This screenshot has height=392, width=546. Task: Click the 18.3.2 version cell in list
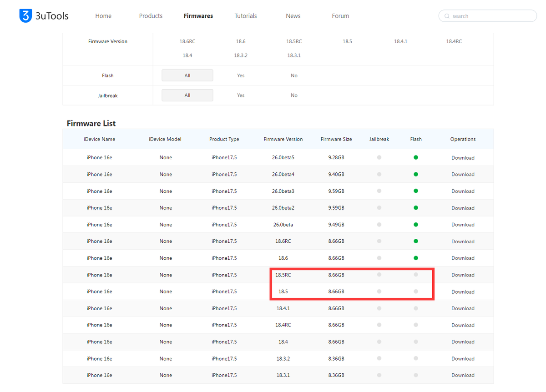click(283, 358)
